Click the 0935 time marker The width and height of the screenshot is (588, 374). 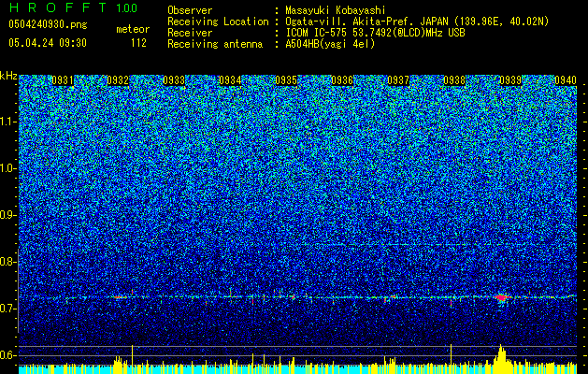pyautogui.click(x=286, y=80)
